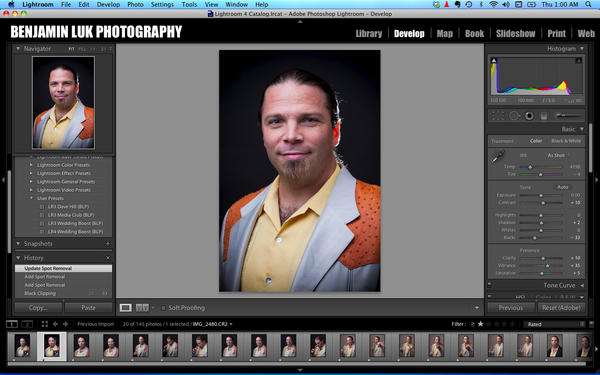Image resolution: width=600 pixels, height=375 pixels.
Task: Click the Auto tone button
Action: point(562,187)
